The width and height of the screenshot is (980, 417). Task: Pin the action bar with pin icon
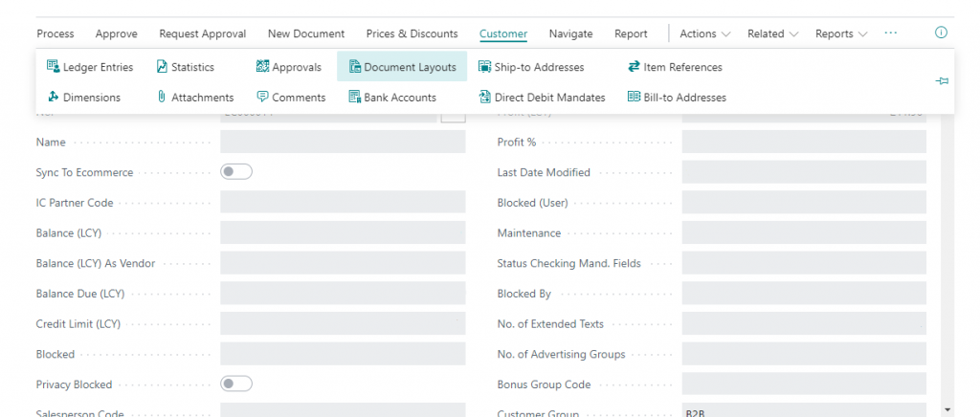point(942,81)
